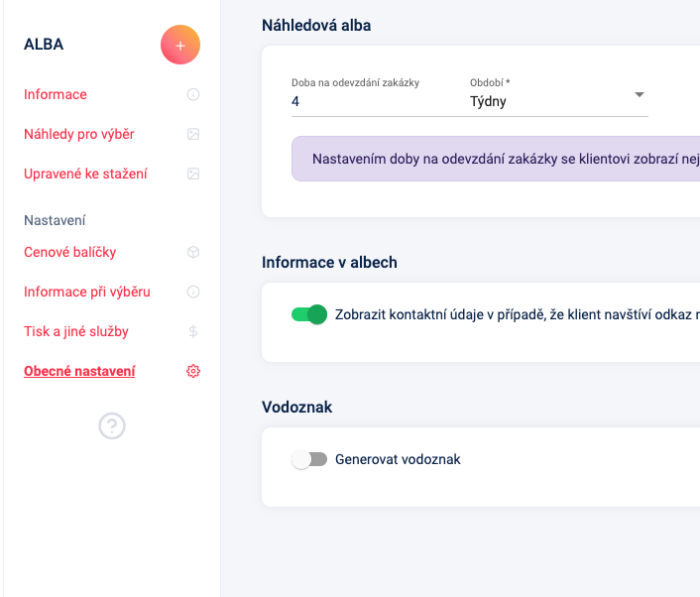
Task: Open the Informace menu item
Action: (x=56, y=94)
